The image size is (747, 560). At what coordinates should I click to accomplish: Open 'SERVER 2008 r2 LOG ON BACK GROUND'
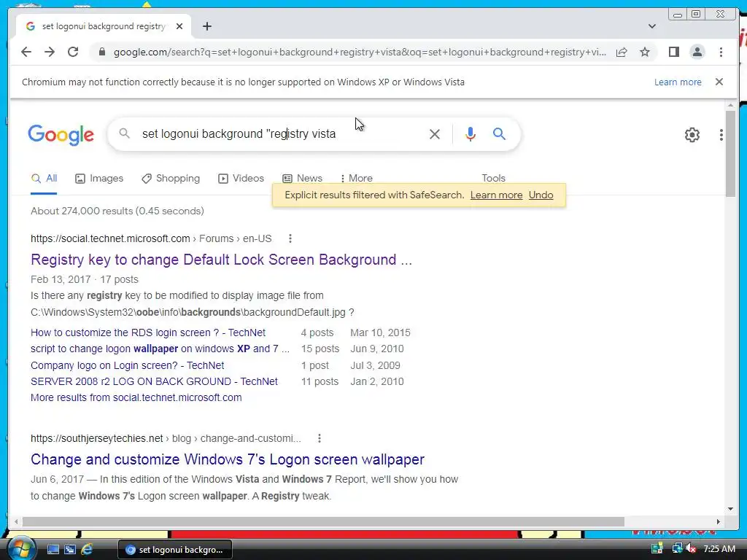click(x=154, y=381)
